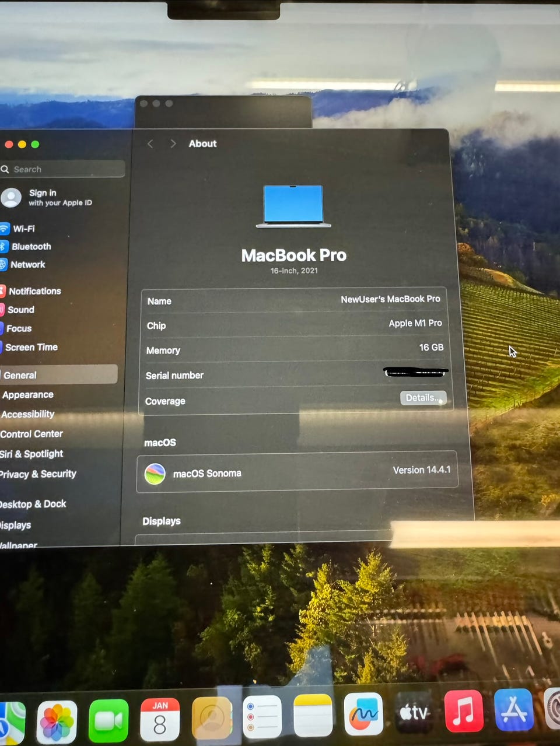Click the Serial number label
560x746 pixels.
click(174, 376)
